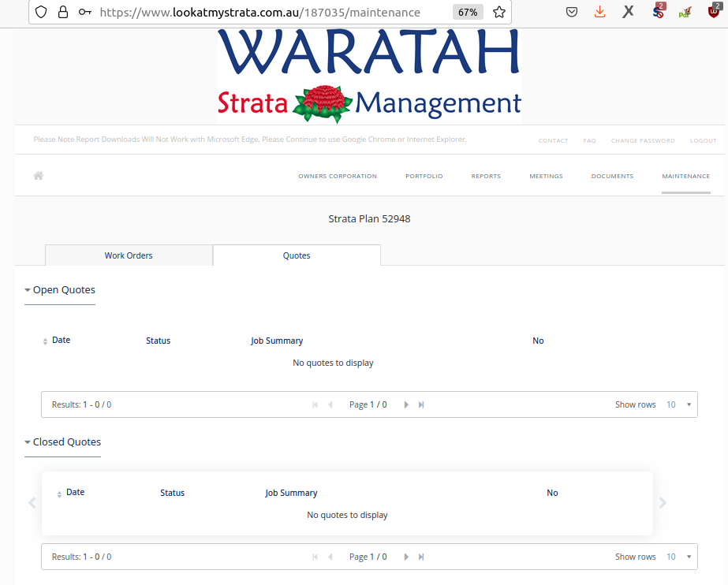Select the Maintenance menu item
Viewport: 728px width, 585px height.
click(x=686, y=177)
